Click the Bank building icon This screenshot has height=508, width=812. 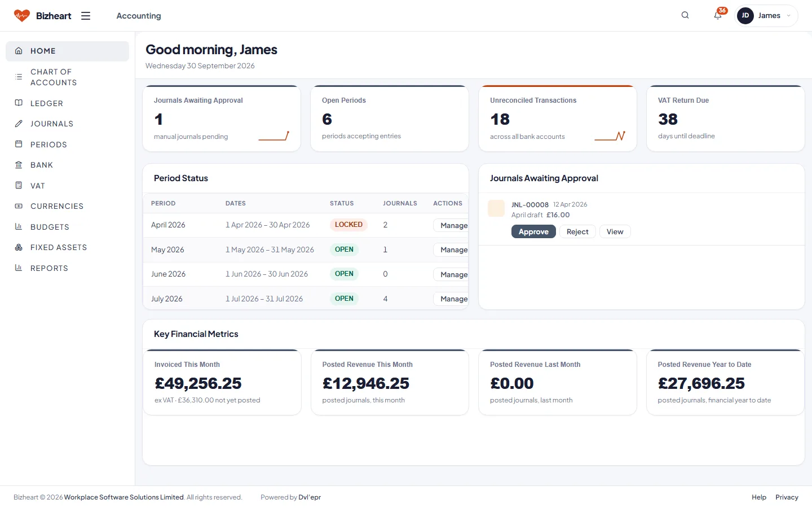(19, 165)
